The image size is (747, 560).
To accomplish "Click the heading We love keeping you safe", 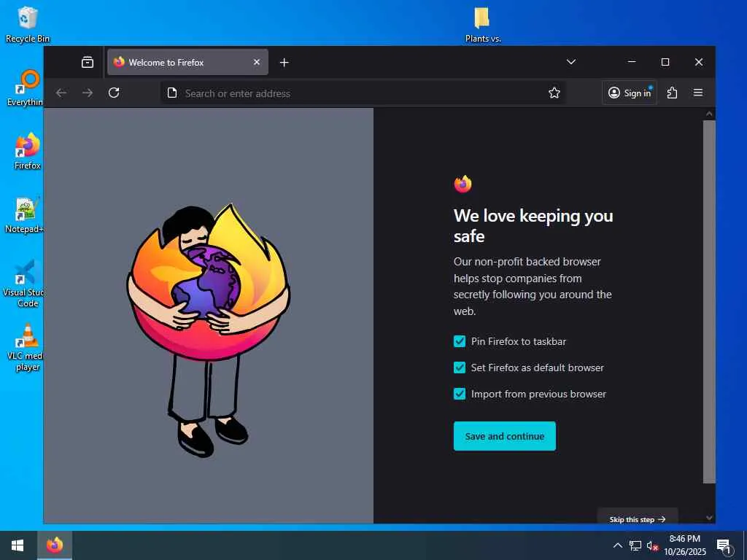I will [533, 226].
